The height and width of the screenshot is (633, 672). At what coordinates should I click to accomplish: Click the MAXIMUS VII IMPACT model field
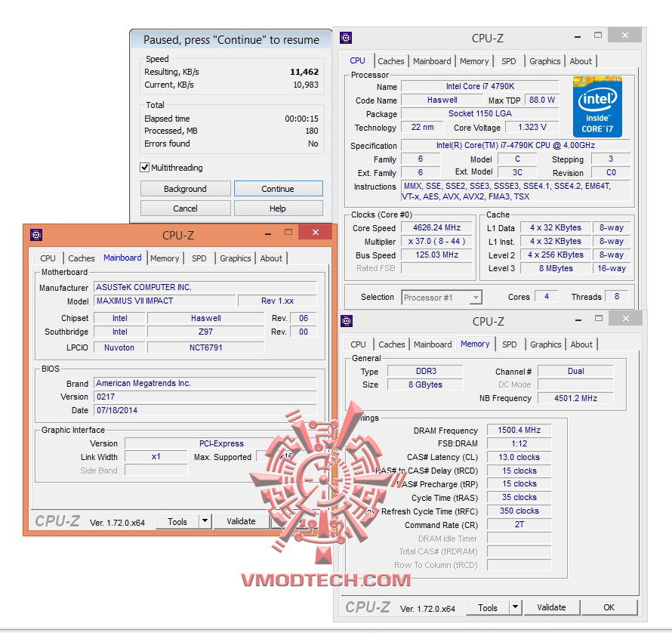[164, 301]
